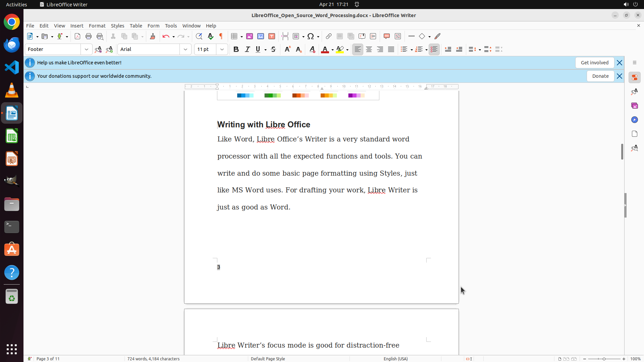The height and width of the screenshot is (362, 644).
Task: Toggle Formatting Marks pilcrow
Action: (221, 36)
